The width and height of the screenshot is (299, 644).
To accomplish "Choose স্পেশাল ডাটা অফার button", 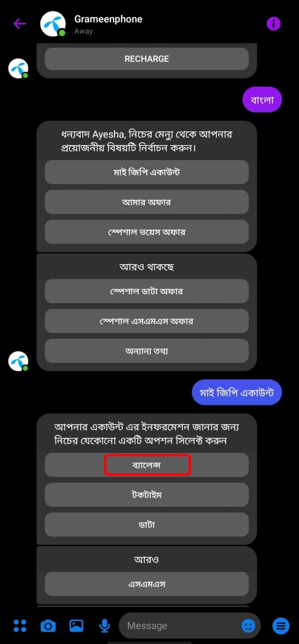I will [147, 291].
